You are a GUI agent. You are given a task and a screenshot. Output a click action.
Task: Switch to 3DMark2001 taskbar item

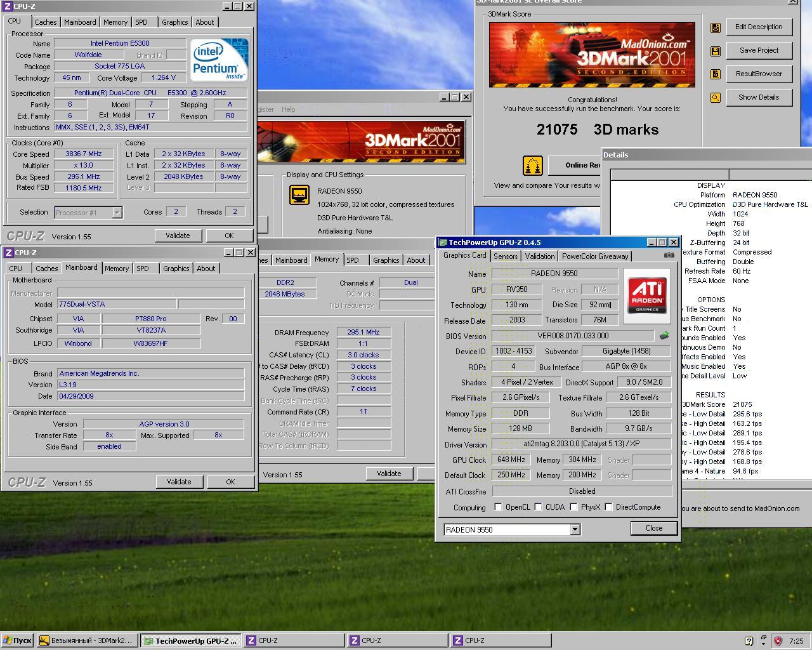click(87, 640)
